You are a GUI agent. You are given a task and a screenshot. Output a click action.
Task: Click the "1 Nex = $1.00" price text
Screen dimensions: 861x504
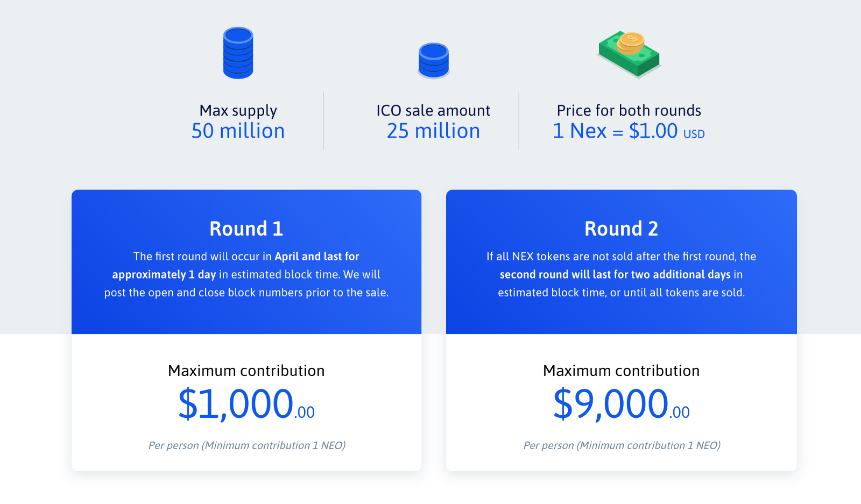(x=615, y=131)
